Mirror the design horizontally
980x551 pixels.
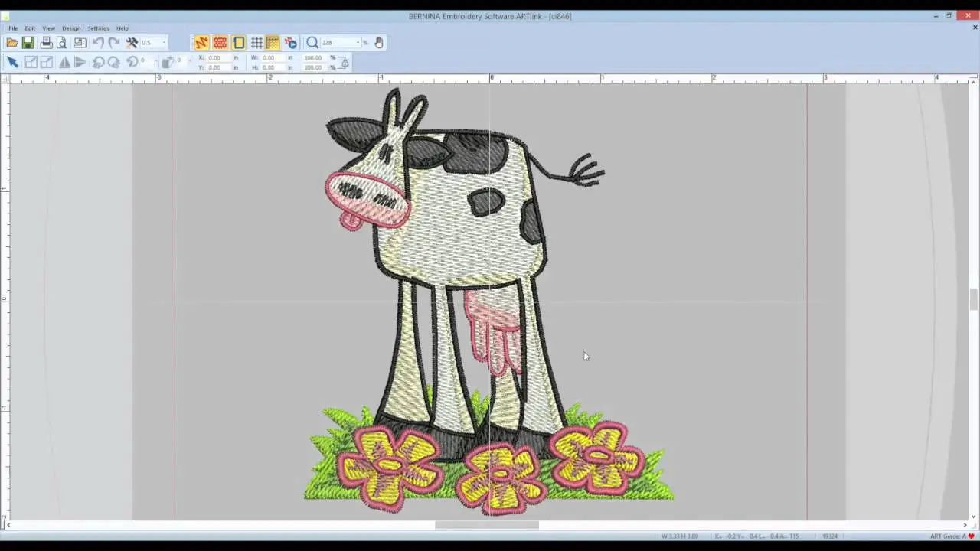[x=64, y=63]
